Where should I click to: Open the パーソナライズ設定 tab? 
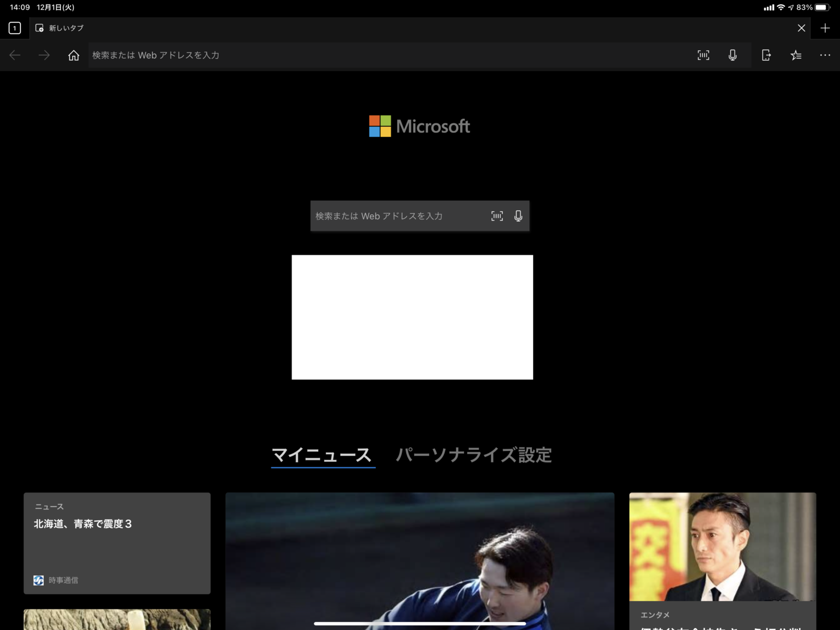(x=474, y=455)
